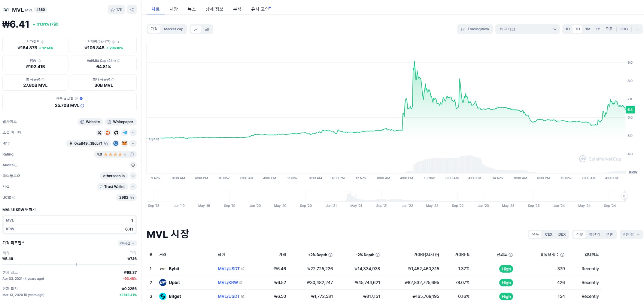Add token to MetaMask fox icon

click(124, 143)
